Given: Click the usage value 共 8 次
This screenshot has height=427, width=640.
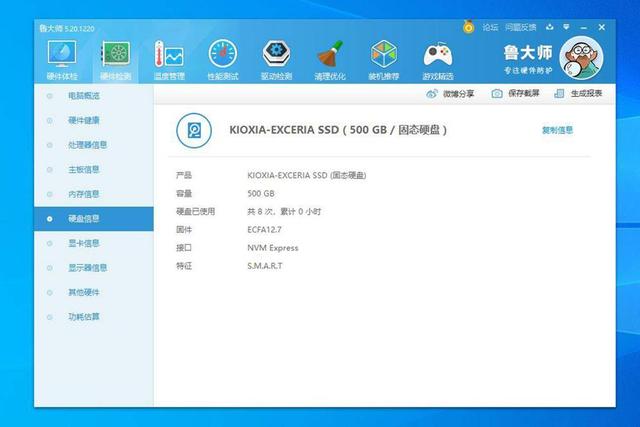Looking at the screenshot, I should [x=284, y=211].
